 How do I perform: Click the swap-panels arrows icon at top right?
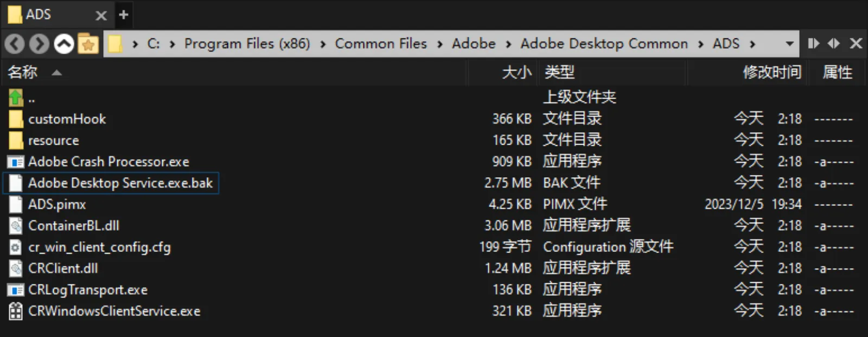click(834, 43)
